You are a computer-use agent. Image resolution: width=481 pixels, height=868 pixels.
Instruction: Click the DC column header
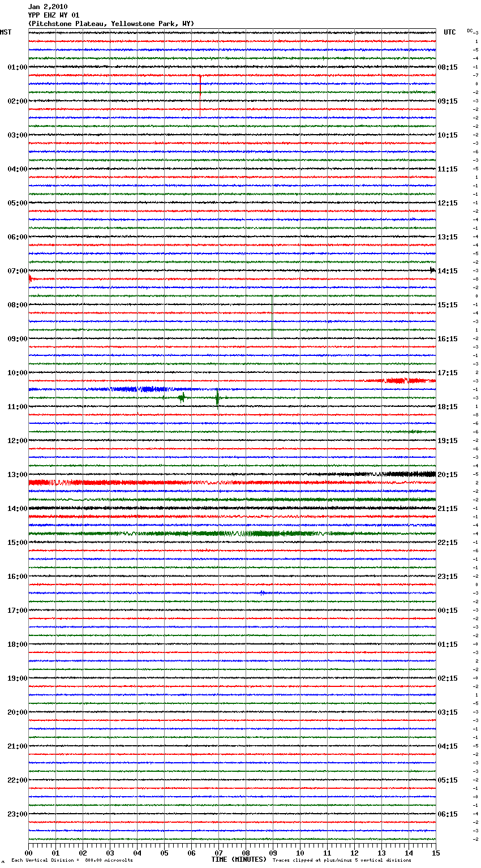[x=470, y=31]
